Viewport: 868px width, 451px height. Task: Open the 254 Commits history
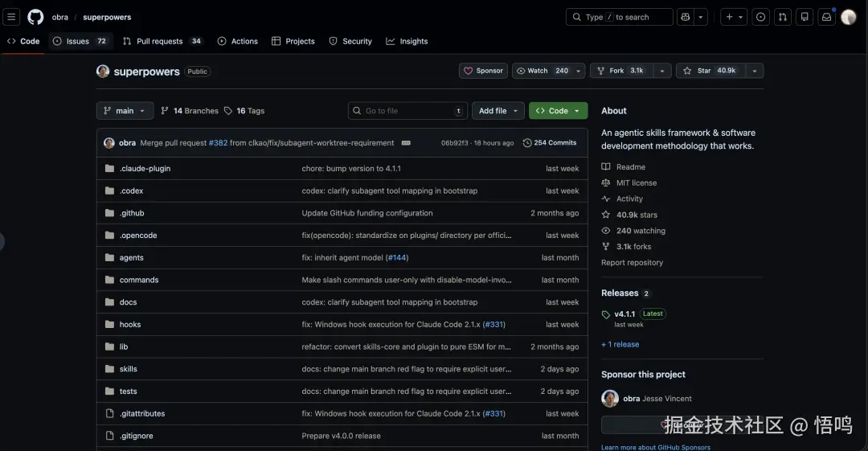pos(550,143)
